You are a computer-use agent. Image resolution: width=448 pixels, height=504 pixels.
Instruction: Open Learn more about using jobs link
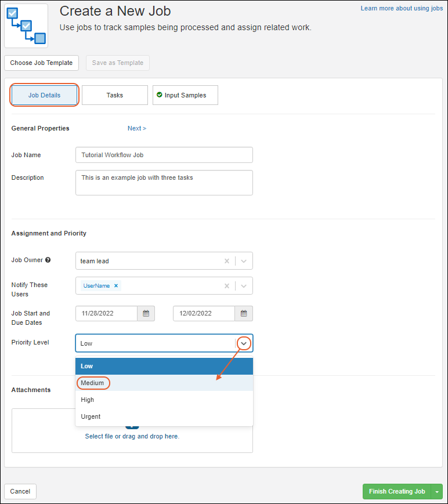click(402, 9)
